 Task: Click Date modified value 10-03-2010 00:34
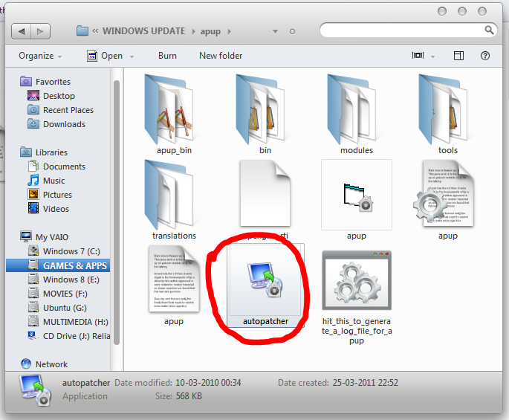coord(208,383)
